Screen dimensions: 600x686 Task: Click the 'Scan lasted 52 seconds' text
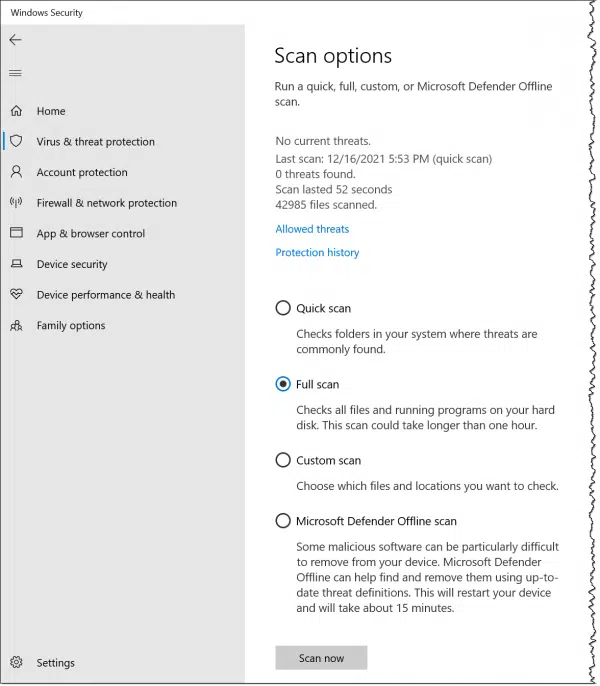[333, 189]
